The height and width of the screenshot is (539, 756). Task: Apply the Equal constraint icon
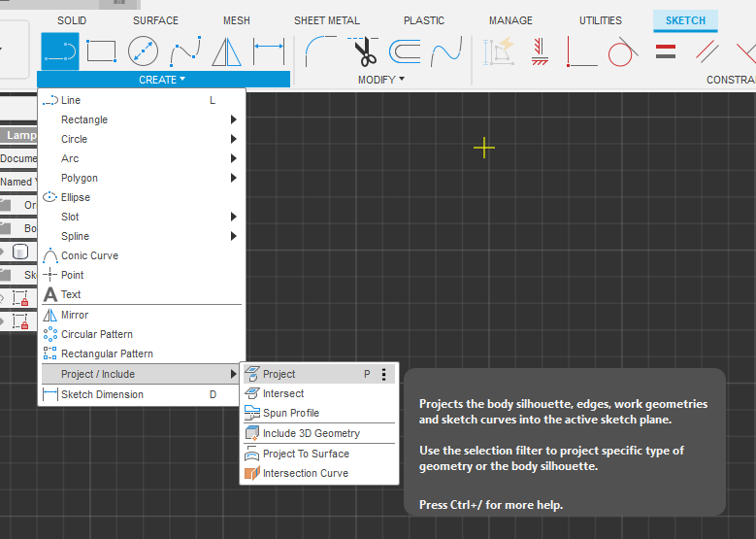coord(665,51)
